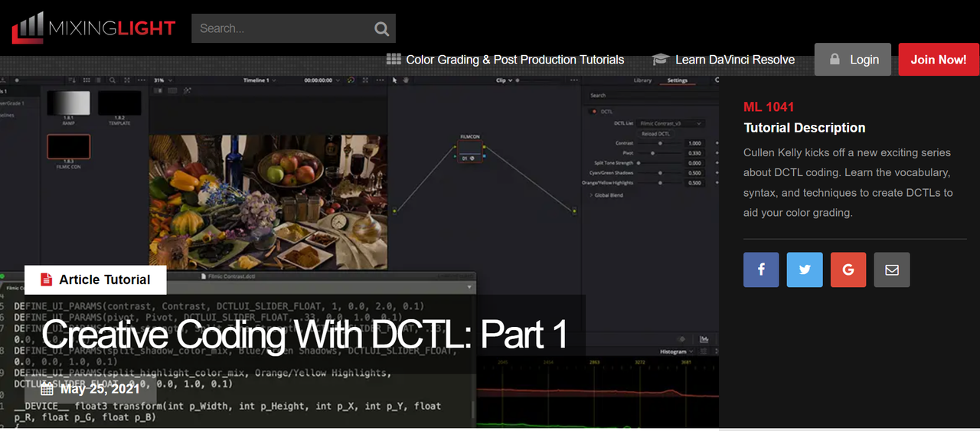The image size is (980, 431).
Task: Adjust the Split Tone Strength slider
Action: 660,163
